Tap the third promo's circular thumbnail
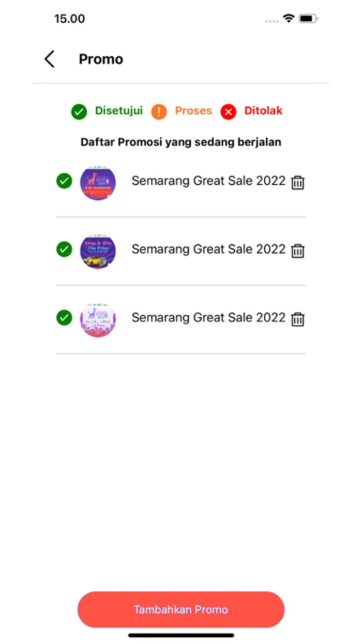The height and width of the screenshot is (644, 362). 98,320
